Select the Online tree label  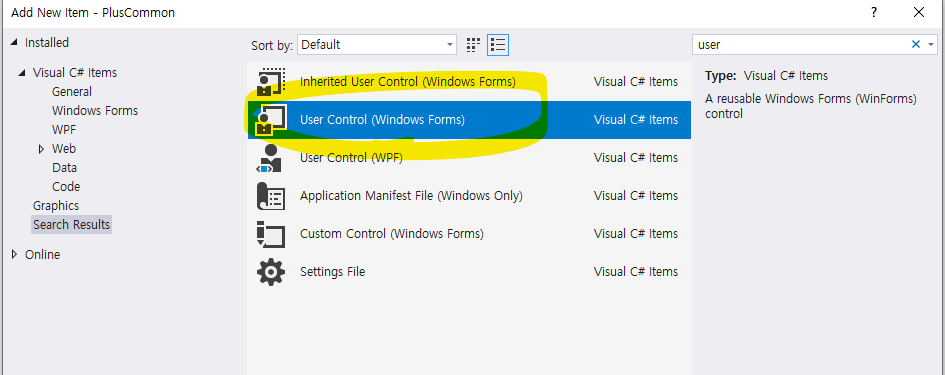coord(42,254)
